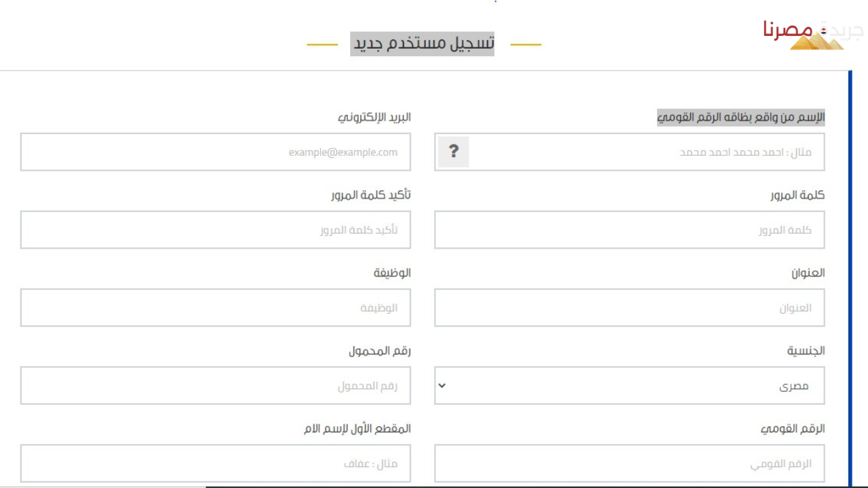Click the الوظيفة job input field

click(216, 308)
